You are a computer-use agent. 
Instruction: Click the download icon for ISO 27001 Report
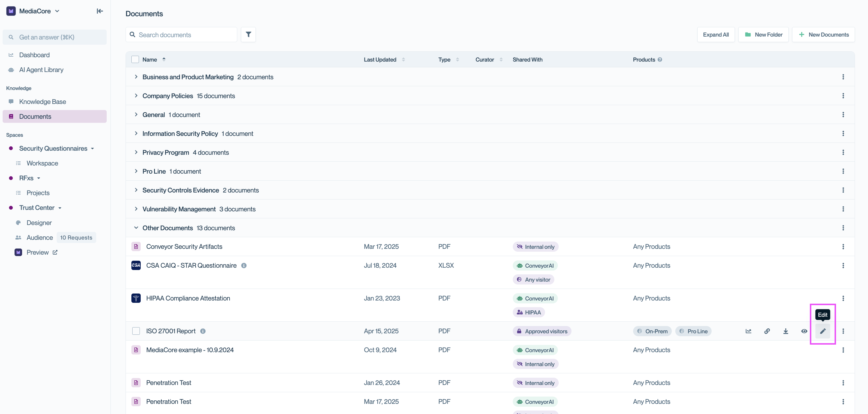[x=785, y=331]
